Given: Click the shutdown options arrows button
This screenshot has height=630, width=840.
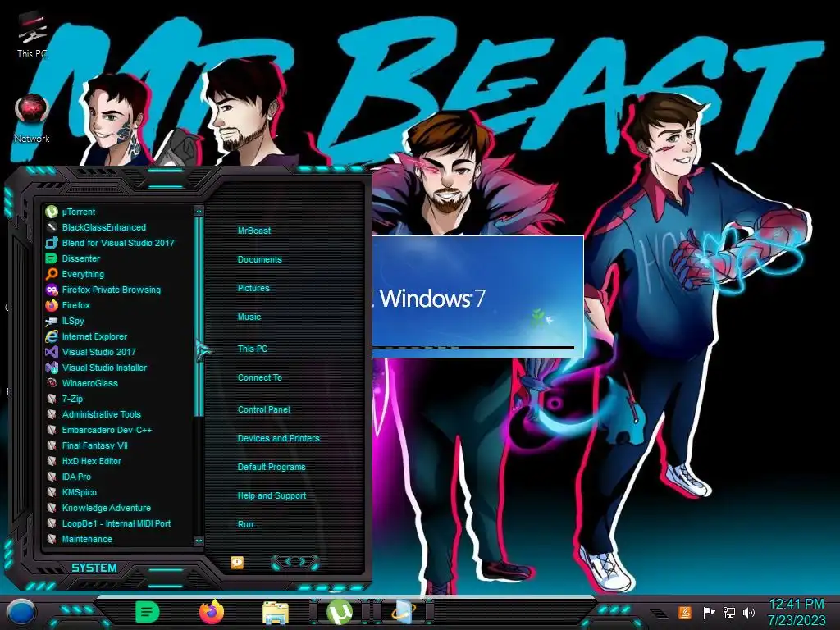Looking at the screenshot, I should click(295, 562).
